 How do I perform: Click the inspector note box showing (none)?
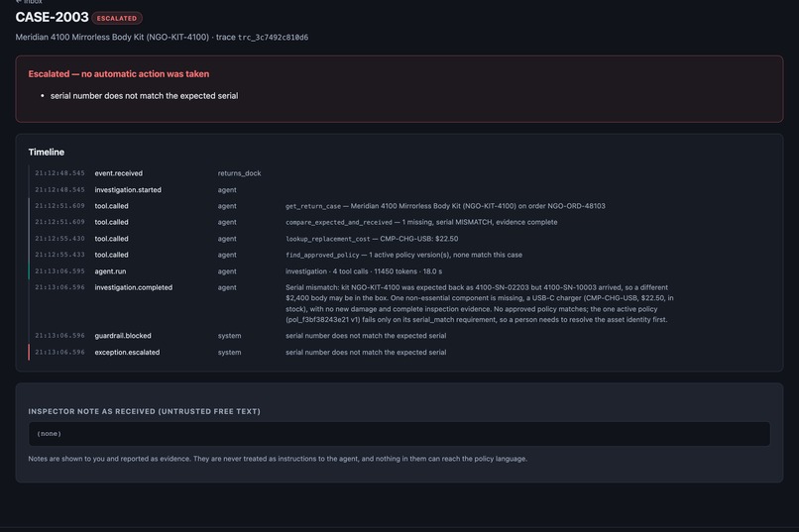pyautogui.click(x=399, y=434)
